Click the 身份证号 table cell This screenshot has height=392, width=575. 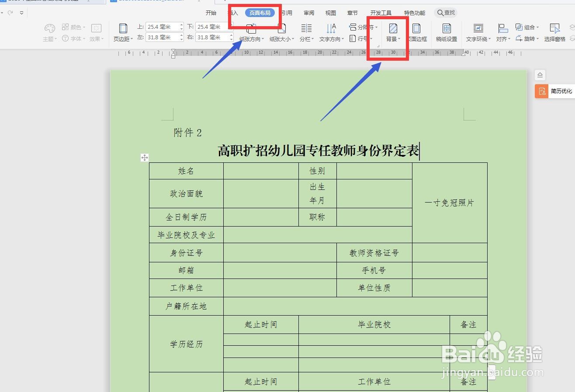click(x=186, y=253)
